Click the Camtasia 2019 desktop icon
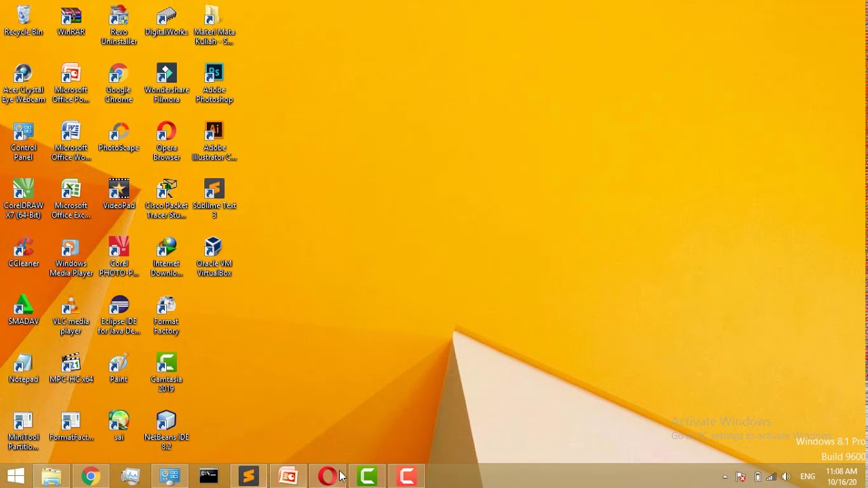The height and width of the screenshot is (488, 868). (x=166, y=373)
